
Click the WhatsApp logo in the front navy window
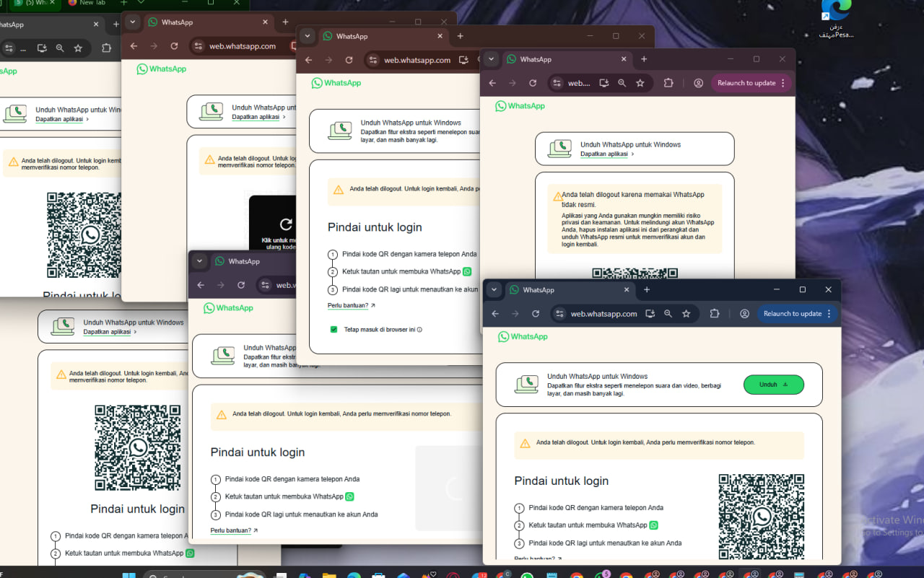click(x=523, y=336)
